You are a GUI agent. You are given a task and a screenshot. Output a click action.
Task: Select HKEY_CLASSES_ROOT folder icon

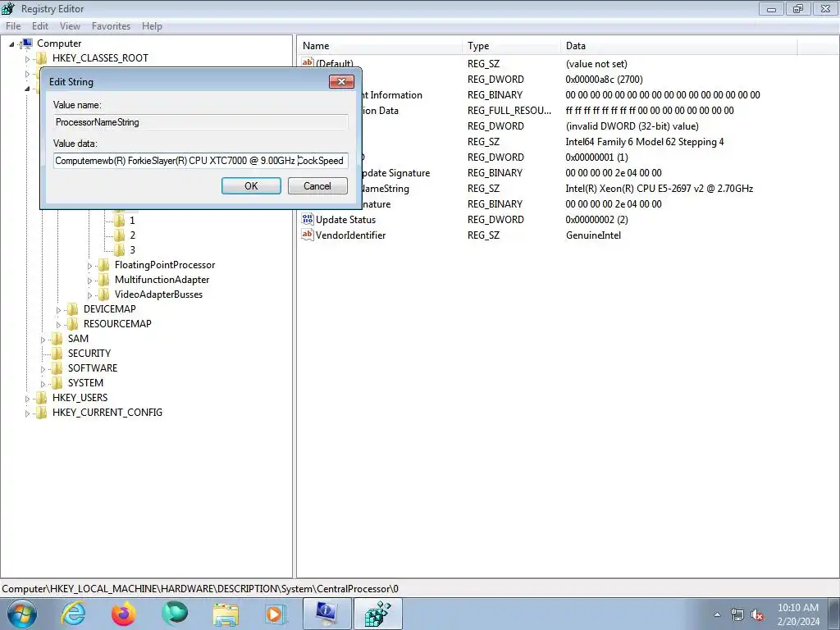(x=41, y=58)
